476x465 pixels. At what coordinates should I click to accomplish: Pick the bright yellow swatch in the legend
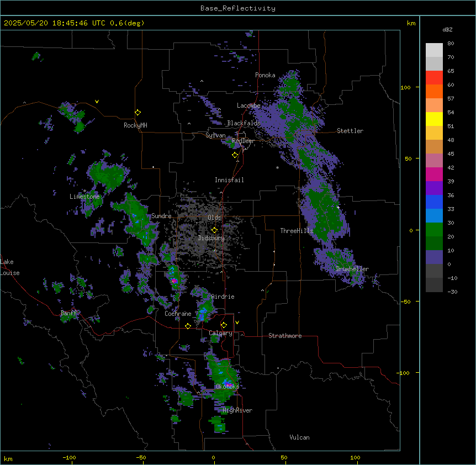434,119
